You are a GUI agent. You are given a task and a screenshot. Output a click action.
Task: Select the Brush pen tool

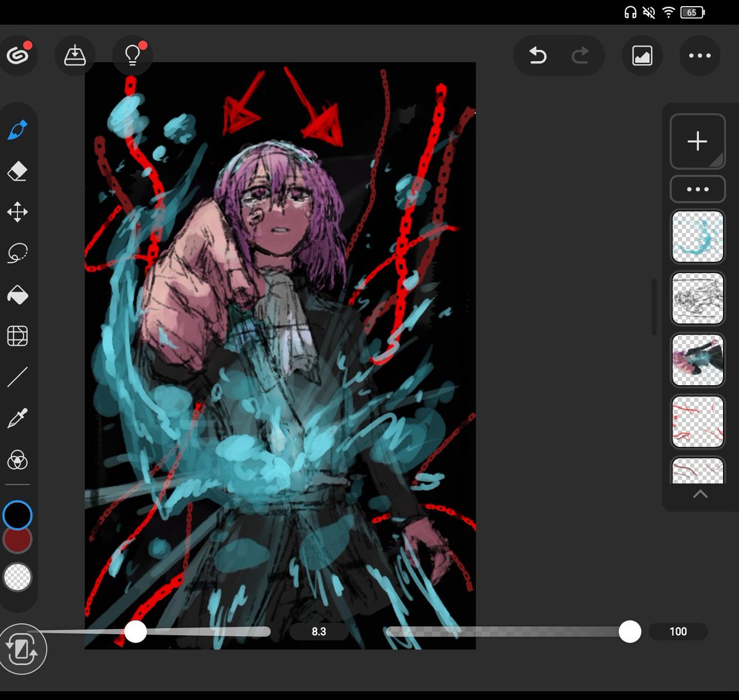pos(18,130)
